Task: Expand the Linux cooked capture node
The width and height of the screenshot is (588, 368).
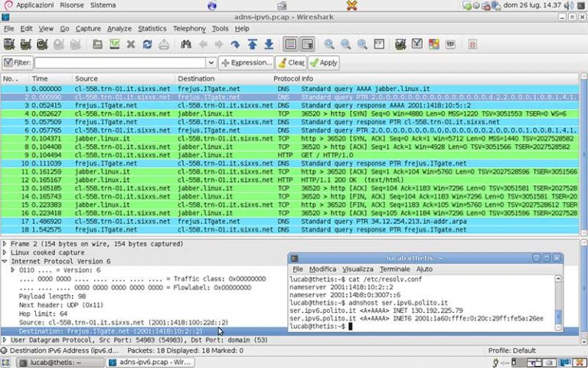Action: tap(5, 253)
